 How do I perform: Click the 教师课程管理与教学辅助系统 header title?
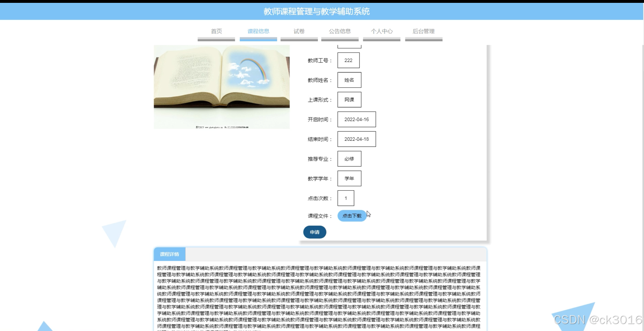(317, 11)
